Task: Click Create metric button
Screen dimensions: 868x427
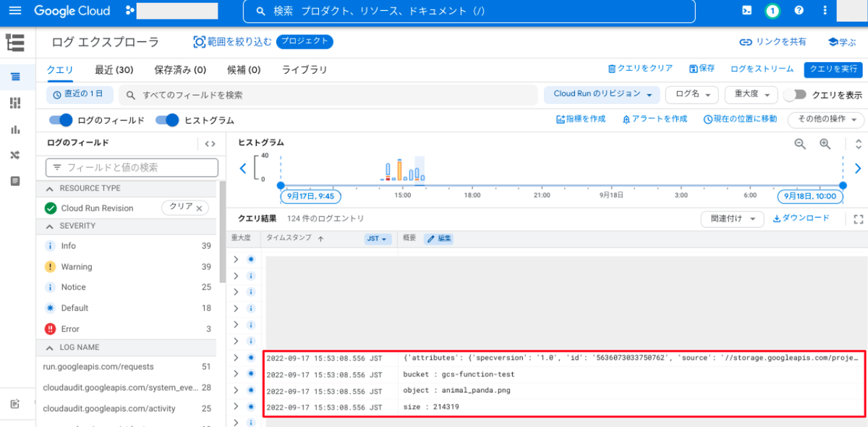Action: point(580,119)
